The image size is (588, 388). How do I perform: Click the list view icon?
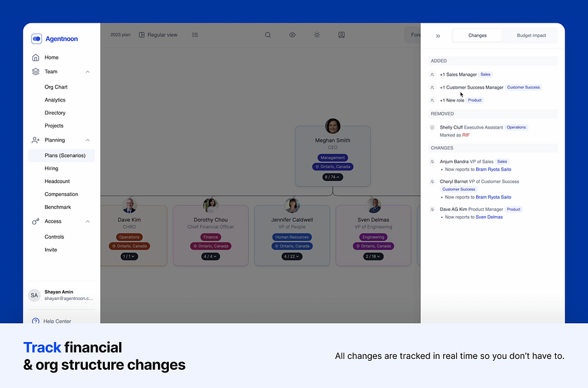pos(195,35)
